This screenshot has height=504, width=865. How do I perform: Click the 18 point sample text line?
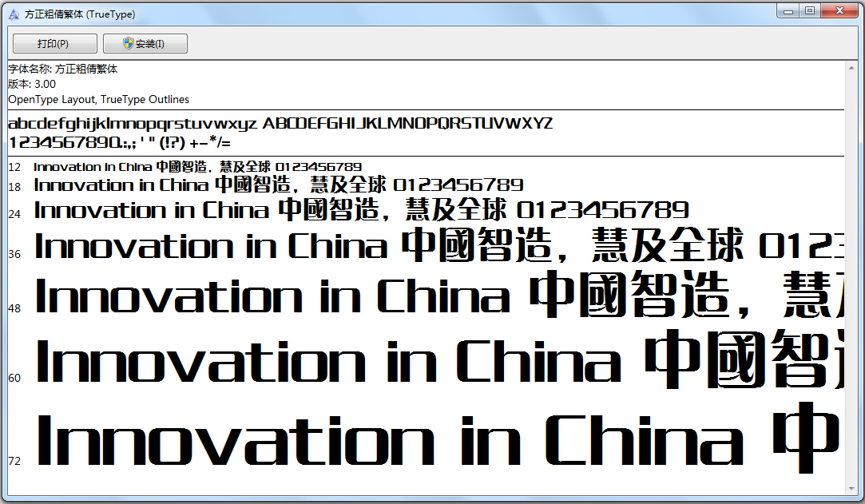coord(279,185)
